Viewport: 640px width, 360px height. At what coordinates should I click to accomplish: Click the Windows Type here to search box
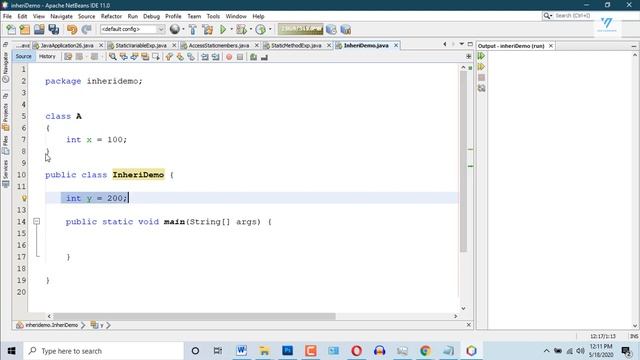pyautogui.click(x=104, y=351)
